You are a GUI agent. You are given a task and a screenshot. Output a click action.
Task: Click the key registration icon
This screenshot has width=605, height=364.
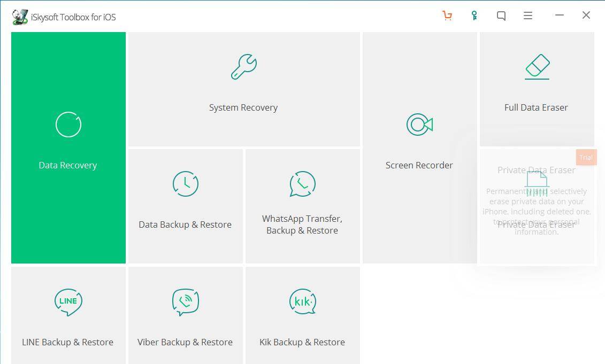click(x=474, y=16)
